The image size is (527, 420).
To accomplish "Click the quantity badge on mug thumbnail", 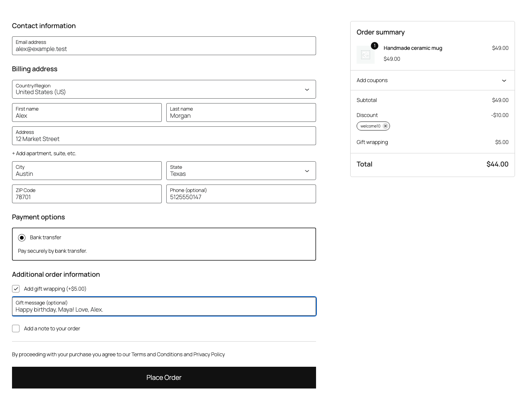I will (x=374, y=46).
